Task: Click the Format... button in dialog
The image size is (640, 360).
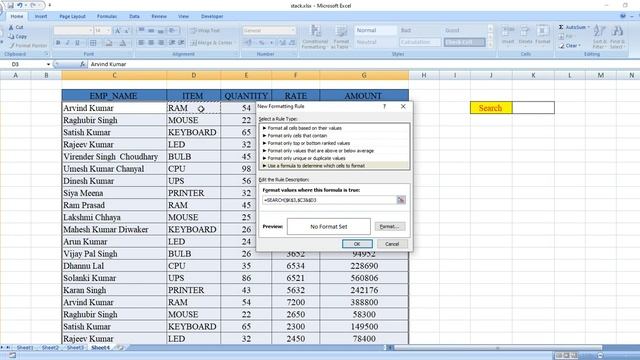Action: [x=390, y=227]
